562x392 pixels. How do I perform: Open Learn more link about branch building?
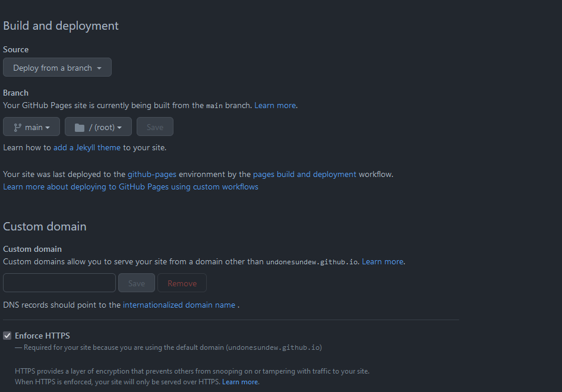click(x=275, y=105)
